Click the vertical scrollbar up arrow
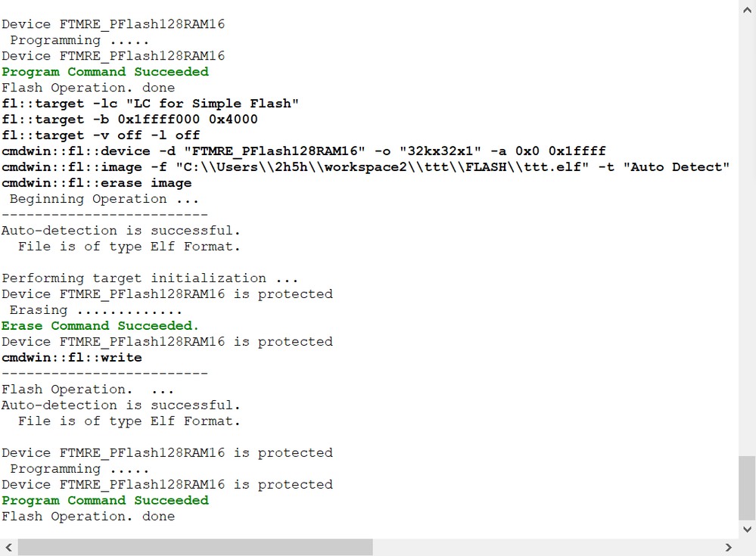The height and width of the screenshot is (556, 756). pos(747,8)
